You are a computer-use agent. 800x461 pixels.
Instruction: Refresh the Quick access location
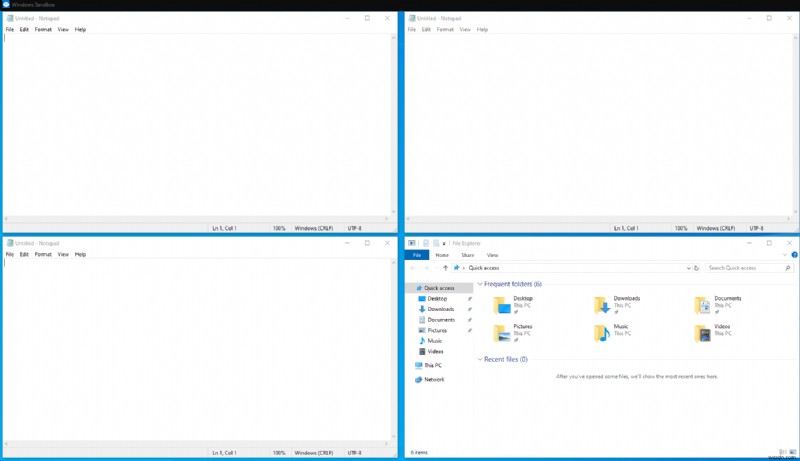coord(696,268)
